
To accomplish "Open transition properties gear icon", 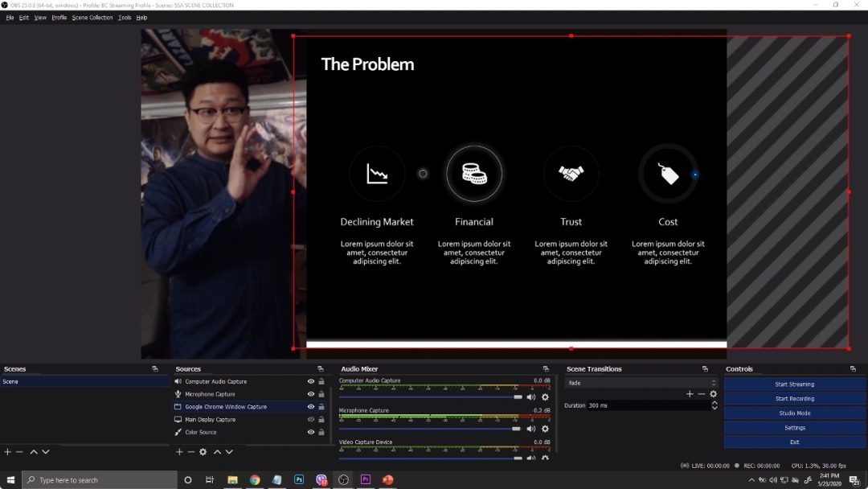I will point(713,394).
